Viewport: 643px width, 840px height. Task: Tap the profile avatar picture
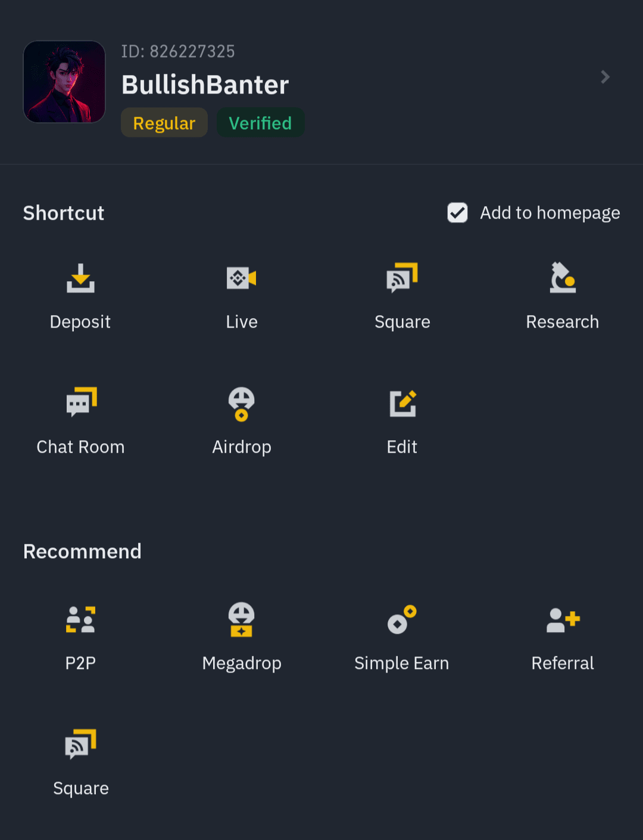(64, 82)
